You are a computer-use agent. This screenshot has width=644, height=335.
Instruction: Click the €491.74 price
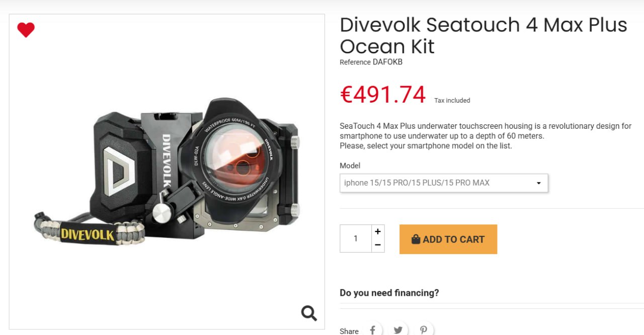point(383,95)
